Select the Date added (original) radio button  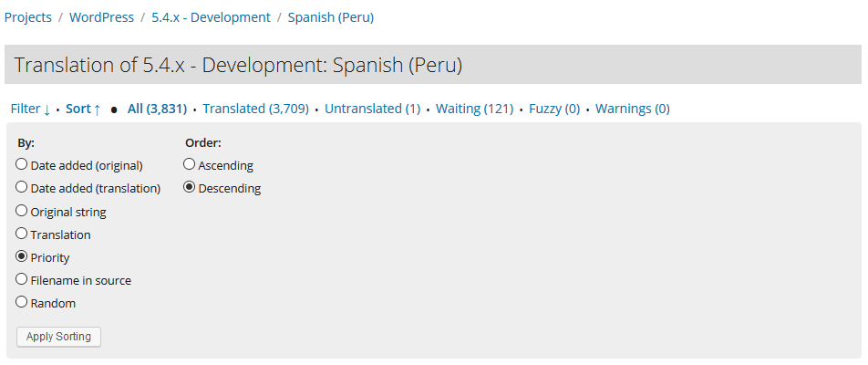22,165
